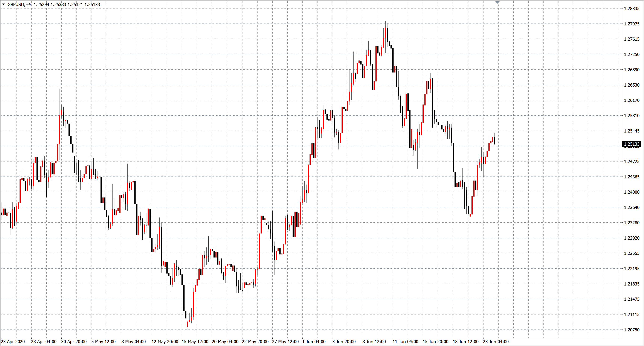Click the GBPUSD,H4 symbol title
Image resolution: width=644 pixels, height=346 pixels.
(x=19, y=4)
